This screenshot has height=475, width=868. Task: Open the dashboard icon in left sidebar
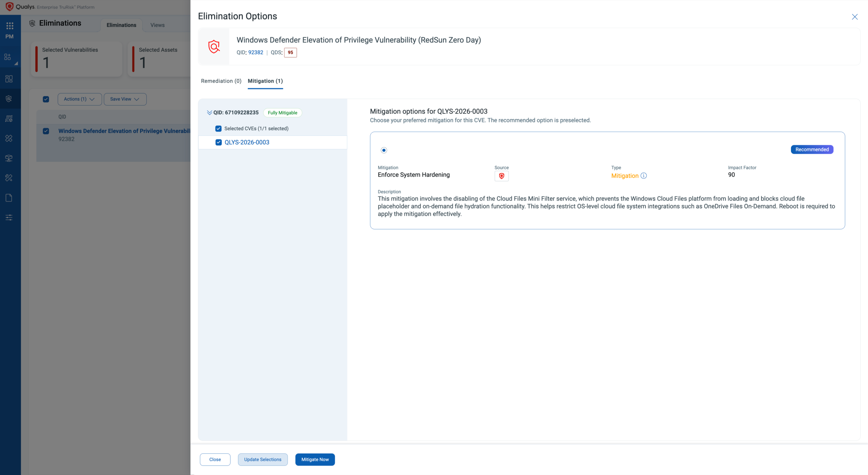9,79
